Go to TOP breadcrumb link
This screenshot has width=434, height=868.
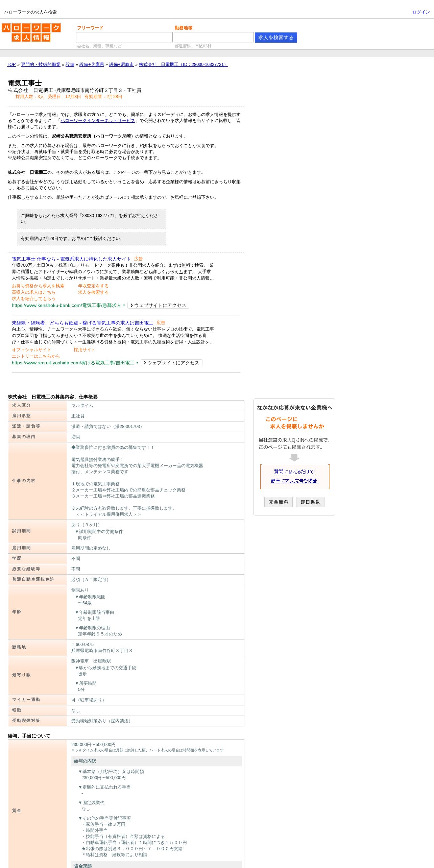(11, 65)
